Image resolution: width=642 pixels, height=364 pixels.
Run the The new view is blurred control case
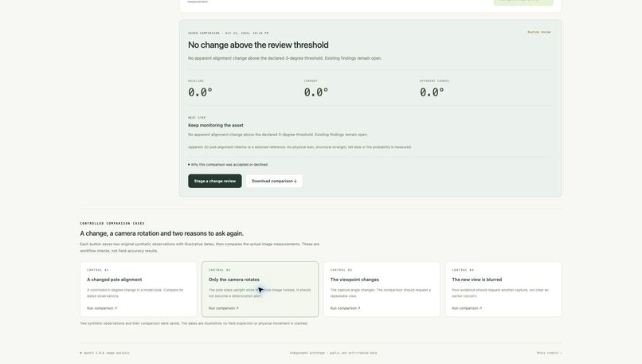pyautogui.click(x=503, y=289)
